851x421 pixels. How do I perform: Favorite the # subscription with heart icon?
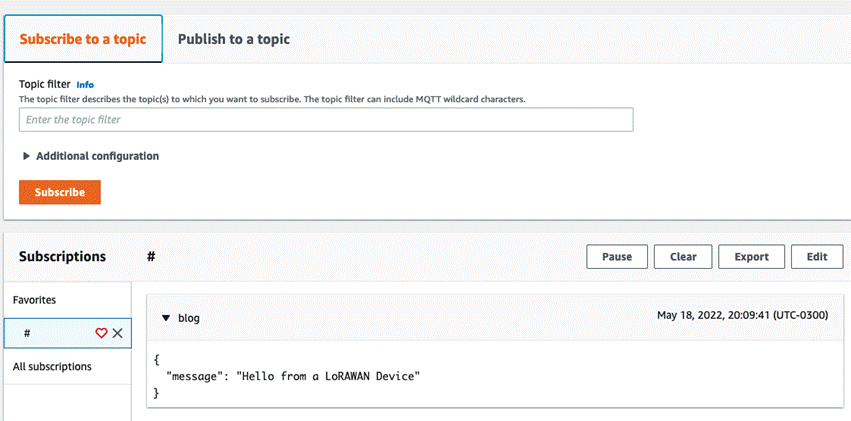(x=101, y=333)
